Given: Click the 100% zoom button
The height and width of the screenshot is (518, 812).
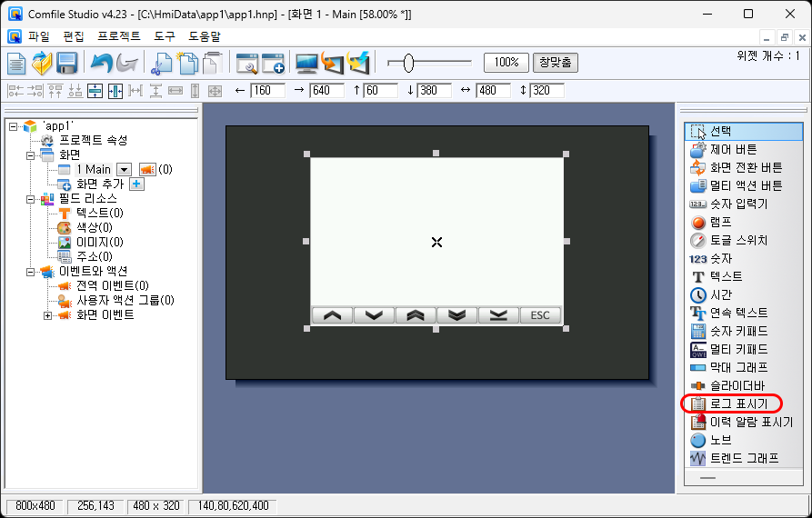Looking at the screenshot, I should pos(506,63).
